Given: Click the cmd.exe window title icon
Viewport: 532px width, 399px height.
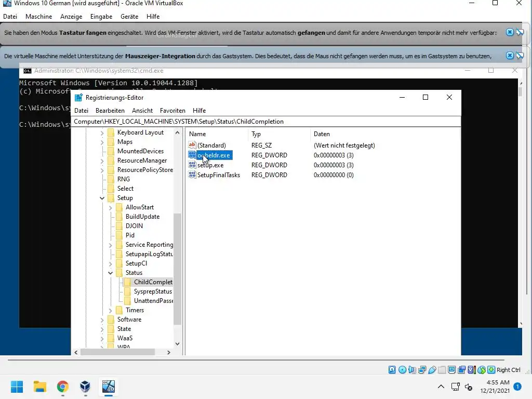Looking at the screenshot, I should (x=27, y=71).
